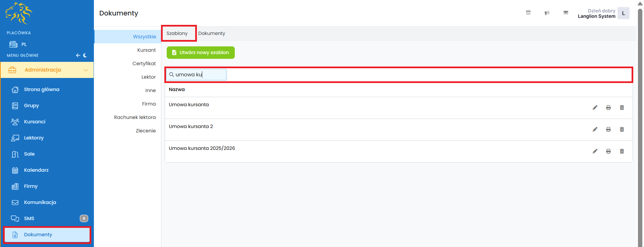This screenshot has height=247, width=644.
Task: Open the Langlion System user avatar
Action: point(623,13)
